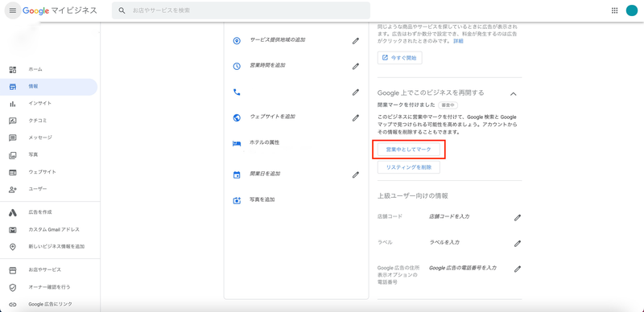Collapse the Google 上でこのビジネスを再開する section
Screen dimensions: 644x312
pyautogui.click(x=513, y=94)
